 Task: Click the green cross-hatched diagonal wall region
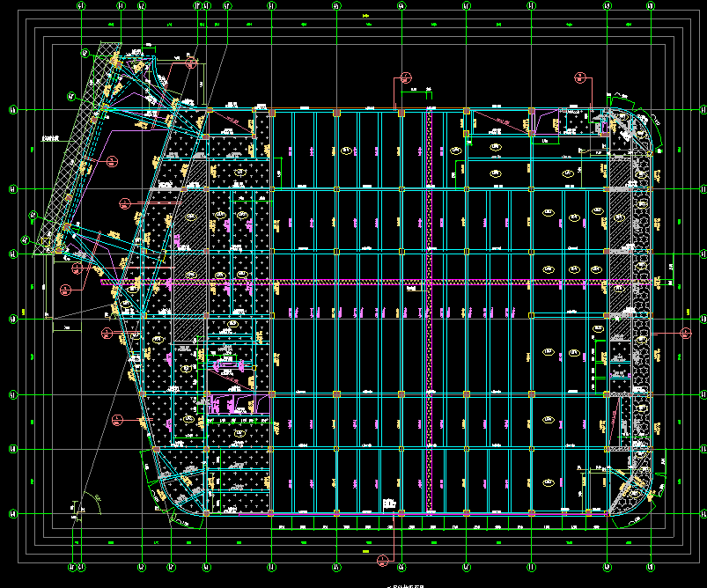coord(80,144)
